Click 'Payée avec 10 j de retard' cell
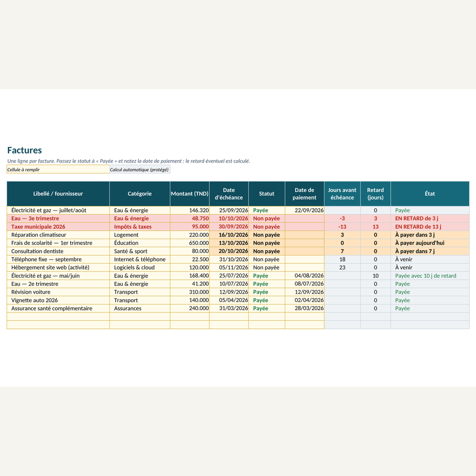Viewport: 476px width, 476px height. point(430,276)
